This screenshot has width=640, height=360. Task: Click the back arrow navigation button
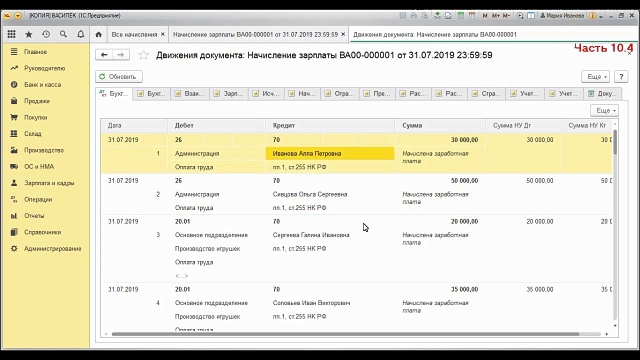click(x=104, y=55)
